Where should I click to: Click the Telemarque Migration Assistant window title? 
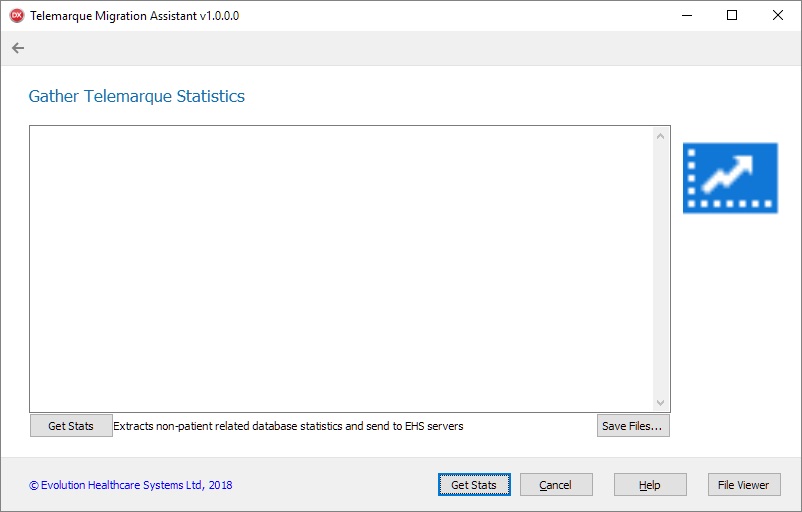tap(135, 16)
